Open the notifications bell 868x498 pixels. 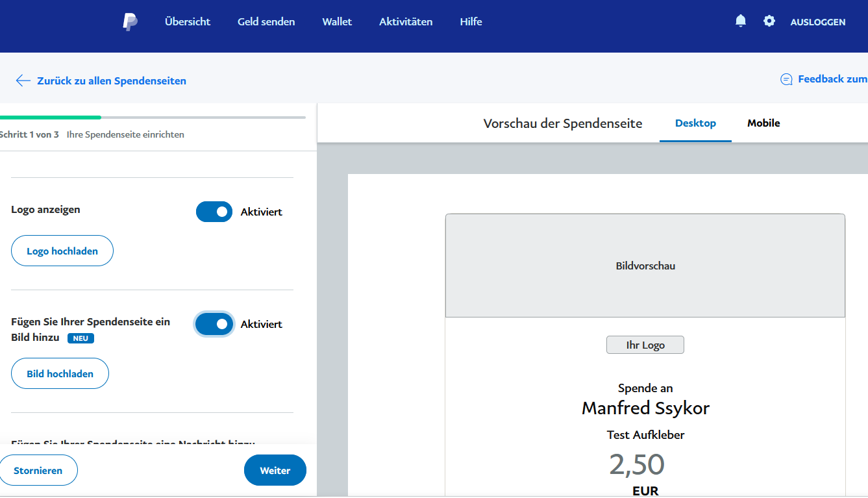click(741, 21)
